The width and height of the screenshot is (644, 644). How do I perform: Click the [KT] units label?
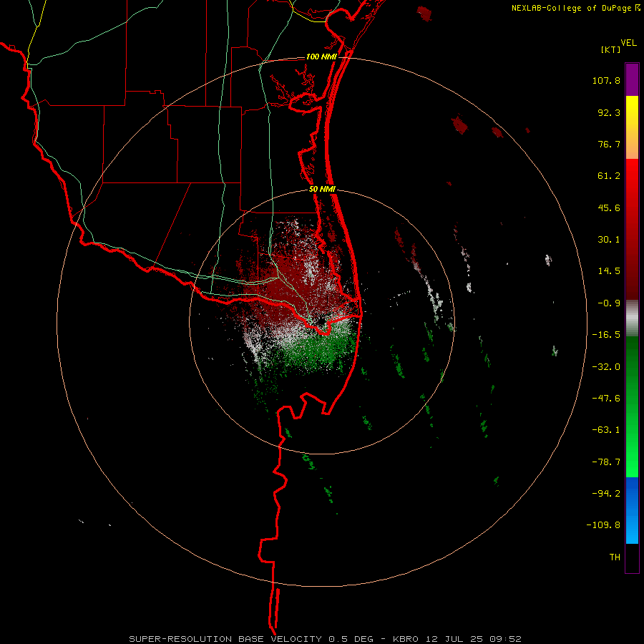[611, 49]
